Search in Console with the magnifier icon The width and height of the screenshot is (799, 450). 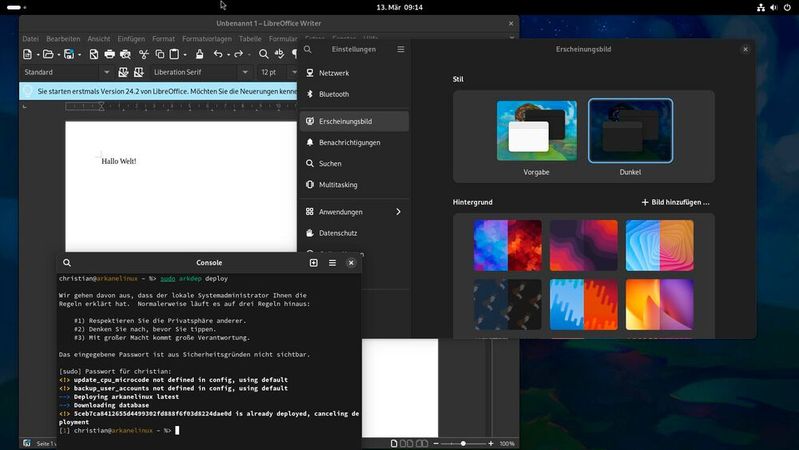[67, 263]
